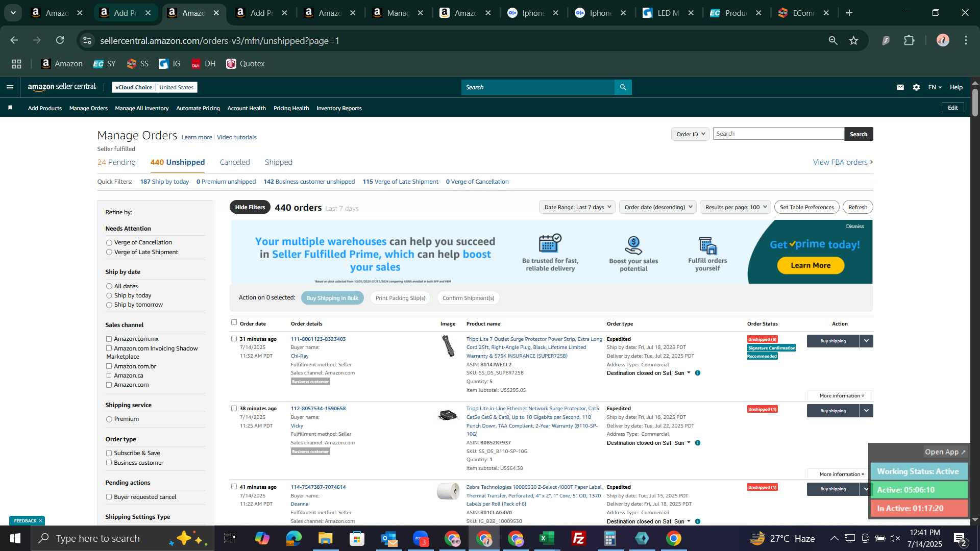Screen dimensions: 980x551
Task: Expand More information for first order
Action: tap(841, 396)
